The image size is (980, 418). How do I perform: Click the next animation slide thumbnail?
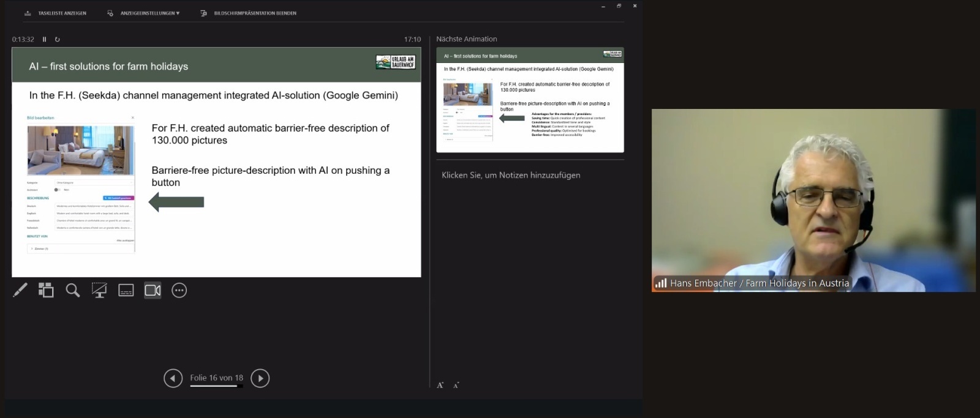point(530,100)
